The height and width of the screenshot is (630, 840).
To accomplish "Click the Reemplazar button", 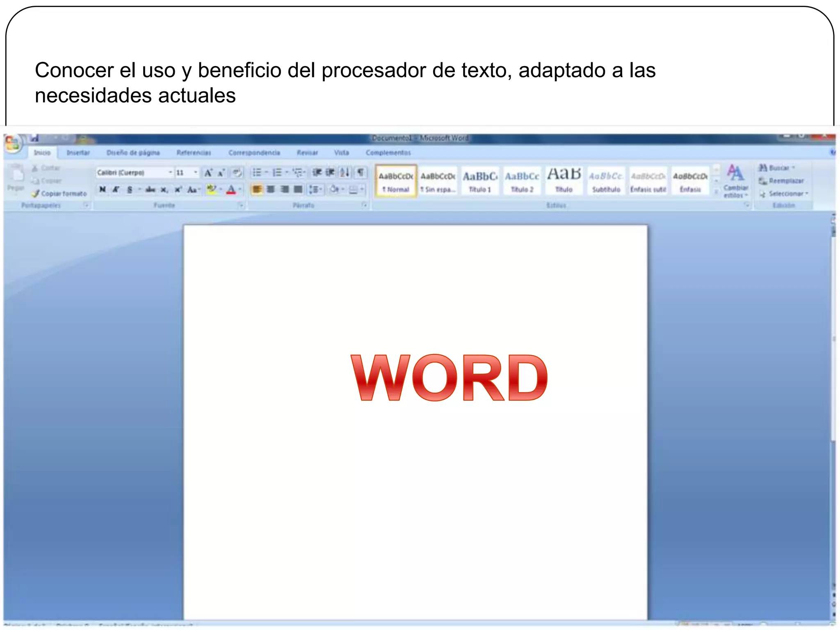I will pyautogui.click(x=781, y=180).
